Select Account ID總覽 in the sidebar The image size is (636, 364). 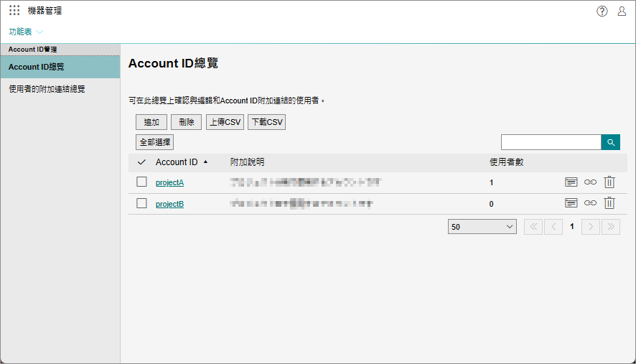coord(36,67)
